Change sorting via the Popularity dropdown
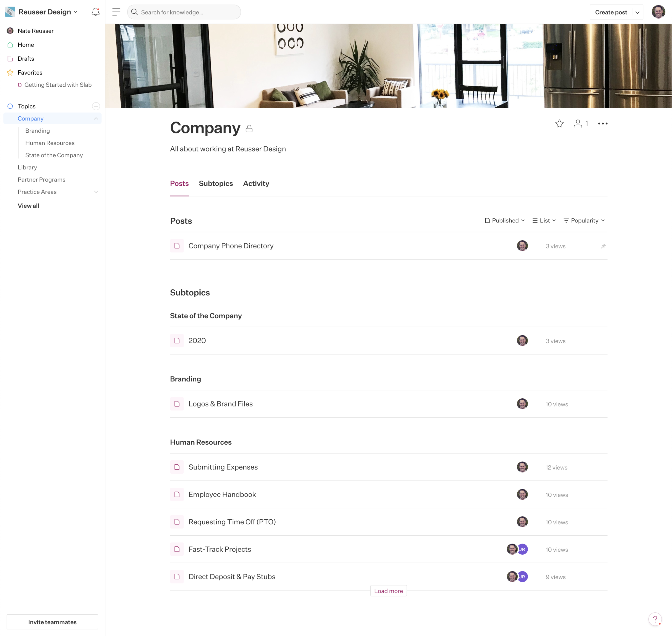Screen dimensions: 672x636 point(584,220)
